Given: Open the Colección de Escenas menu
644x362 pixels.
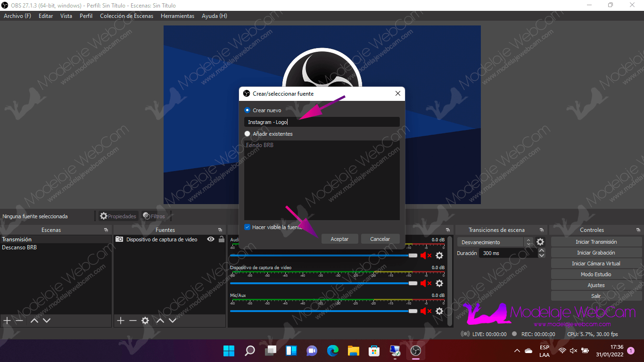Looking at the screenshot, I should pos(126,16).
